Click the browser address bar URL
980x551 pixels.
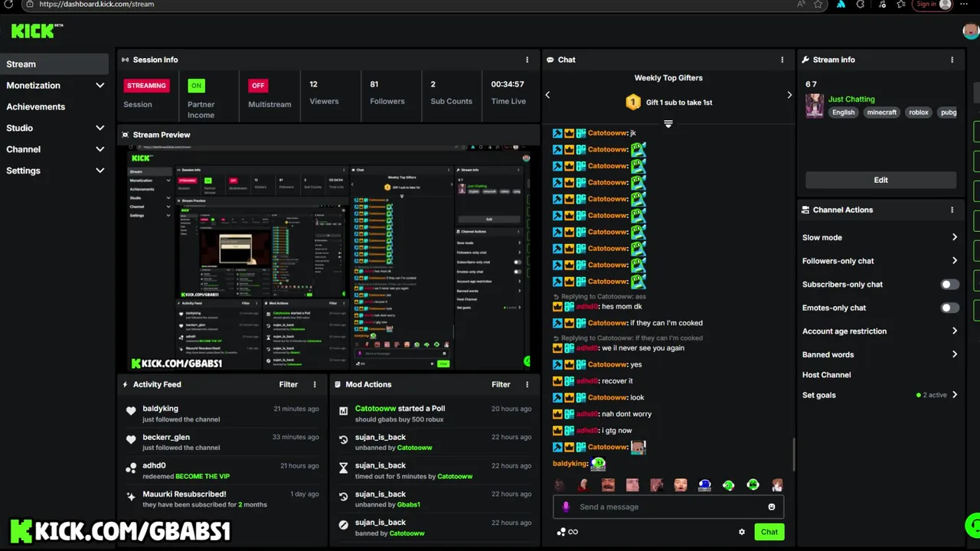point(96,4)
